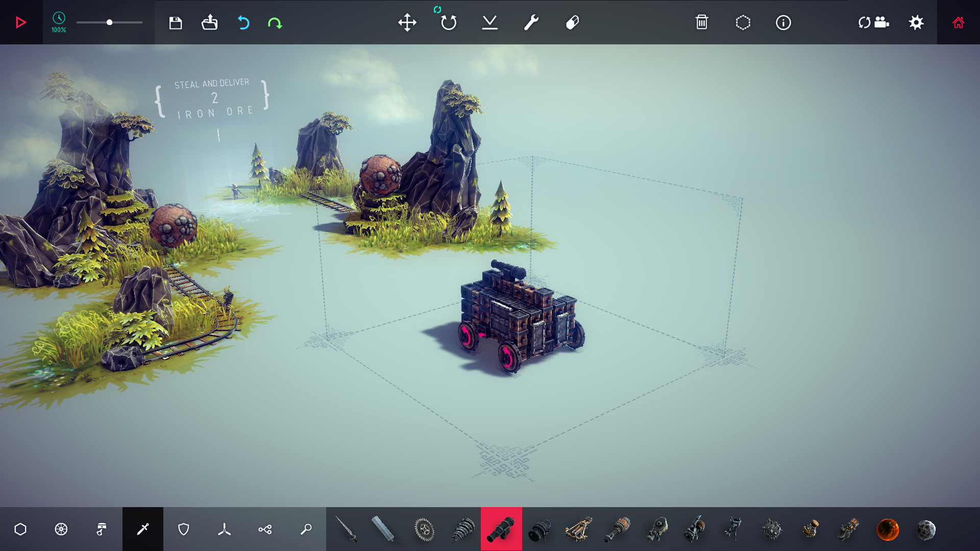980x551 pixels.
Task: Undo the last action
Action: click(x=243, y=22)
